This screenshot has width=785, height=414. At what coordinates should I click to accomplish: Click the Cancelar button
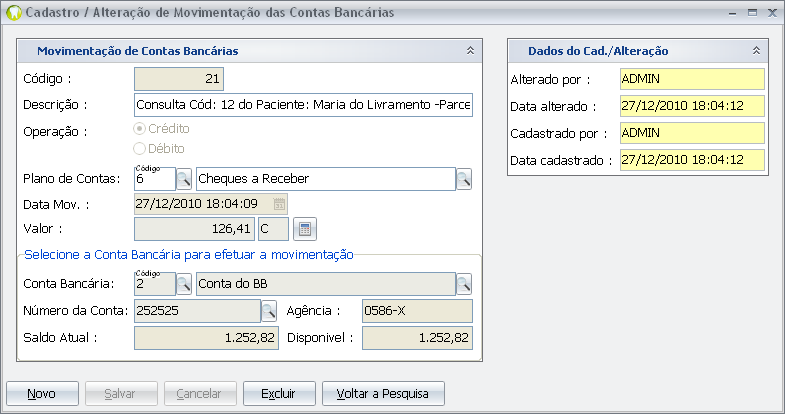point(200,393)
